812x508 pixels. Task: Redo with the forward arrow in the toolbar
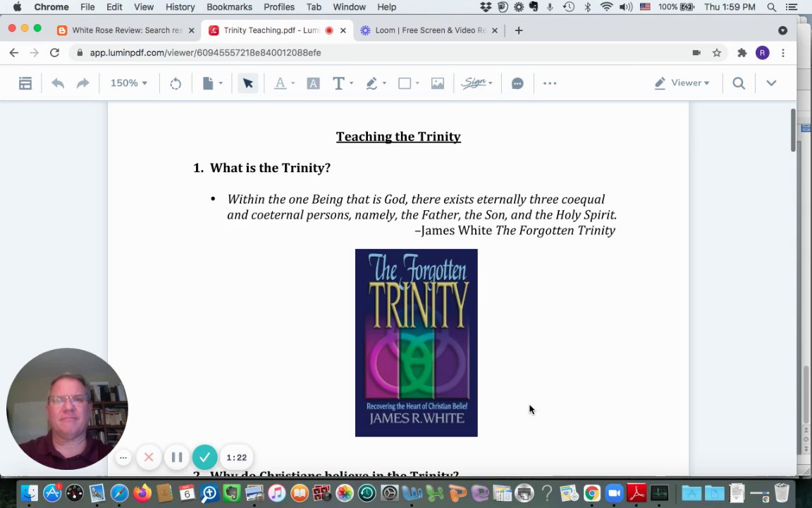(83, 83)
